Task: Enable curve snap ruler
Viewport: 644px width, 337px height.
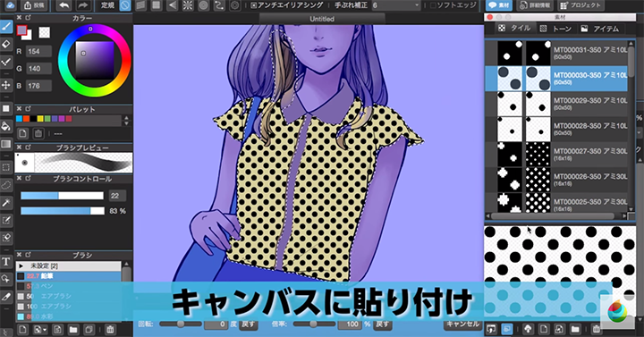Action: coord(219,5)
